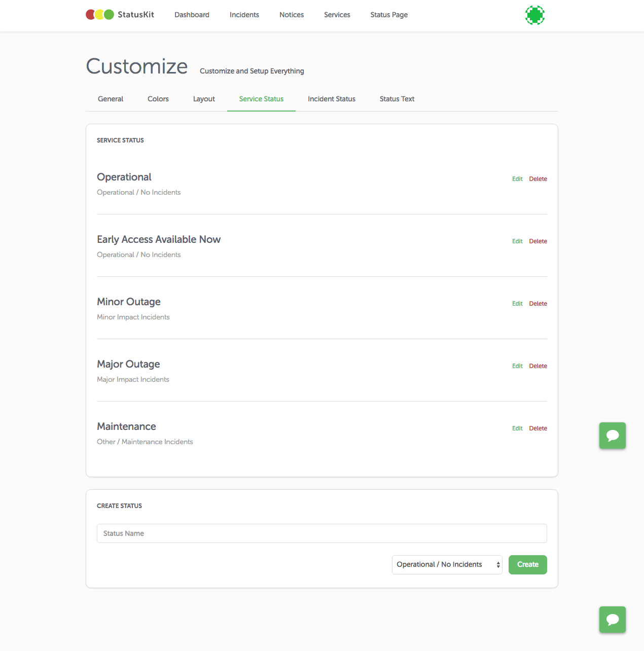Open the upper chat support bubble
The width and height of the screenshot is (644, 651).
point(612,436)
